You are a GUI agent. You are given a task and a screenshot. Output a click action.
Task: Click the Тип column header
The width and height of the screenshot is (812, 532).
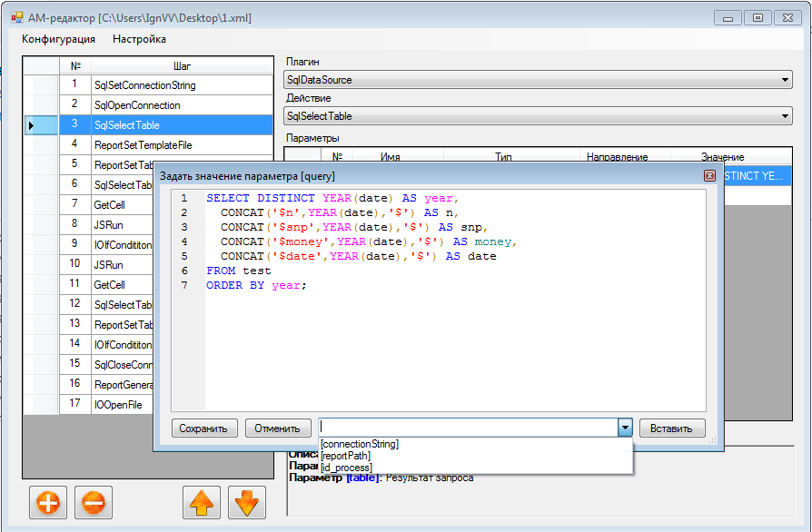click(x=503, y=157)
